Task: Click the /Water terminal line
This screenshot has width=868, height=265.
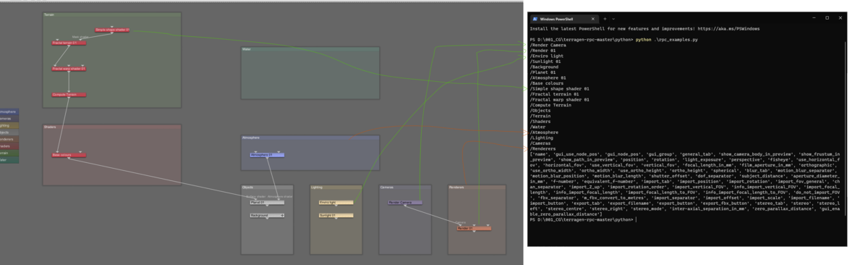Action: (538, 127)
